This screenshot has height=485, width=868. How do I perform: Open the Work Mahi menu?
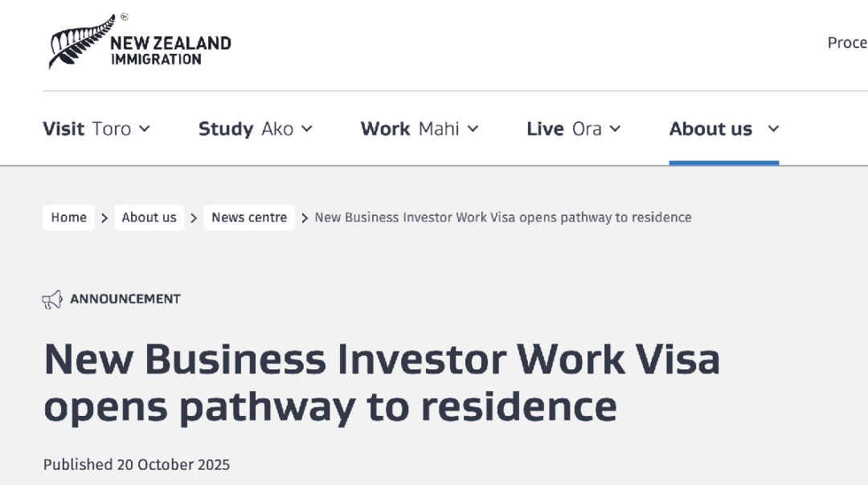click(410, 128)
